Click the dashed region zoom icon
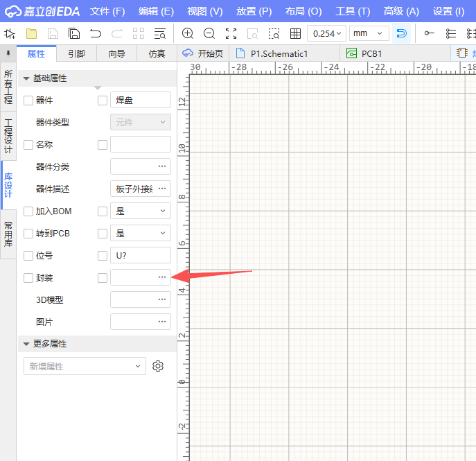The height and width of the screenshot is (461, 476). (x=274, y=33)
